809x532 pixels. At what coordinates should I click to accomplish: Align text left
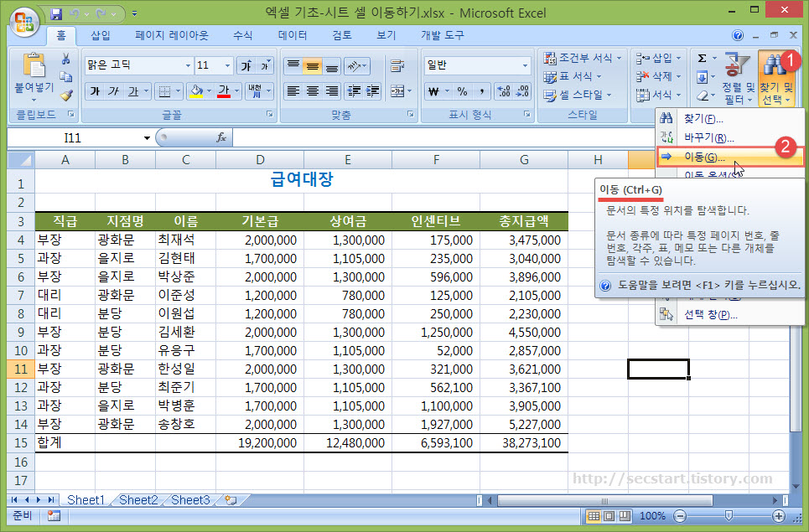(293, 92)
